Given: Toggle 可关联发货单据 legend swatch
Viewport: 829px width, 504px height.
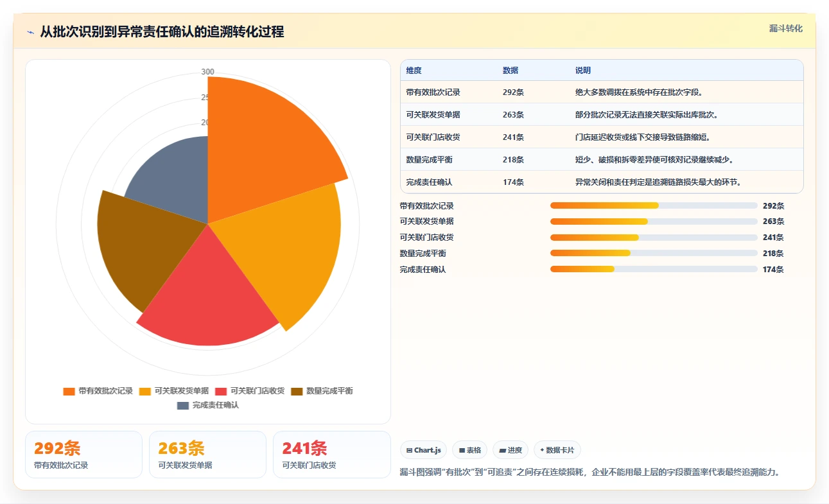Looking at the screenshot, I should pyautogui.click(x=144, y=391).
